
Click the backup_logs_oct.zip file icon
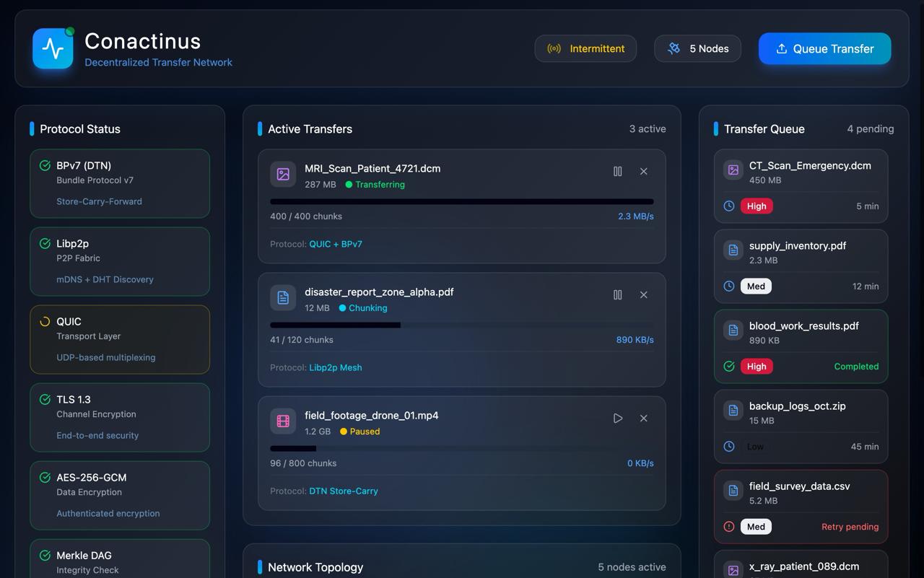[733, 410]
